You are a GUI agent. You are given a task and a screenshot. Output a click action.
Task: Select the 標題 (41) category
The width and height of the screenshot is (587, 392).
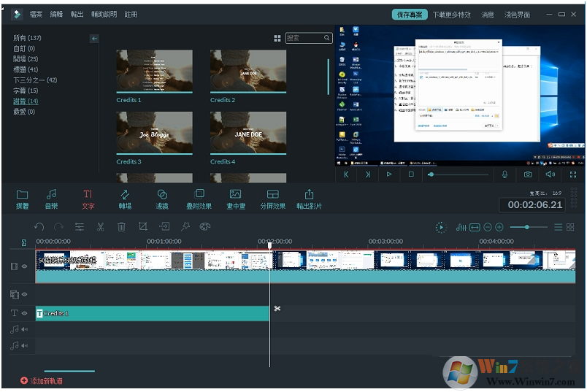[25, 69]
